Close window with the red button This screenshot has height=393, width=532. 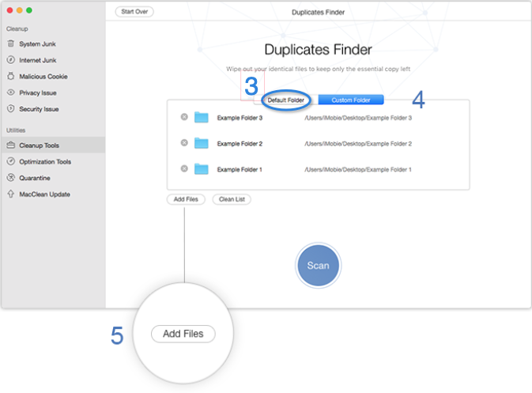[9, 10]
